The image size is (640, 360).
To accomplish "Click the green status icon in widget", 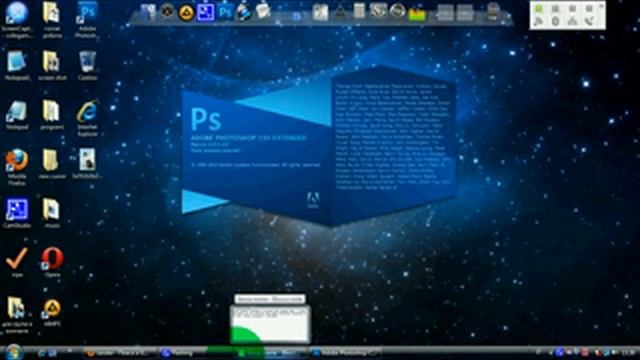I will [539, 9].
